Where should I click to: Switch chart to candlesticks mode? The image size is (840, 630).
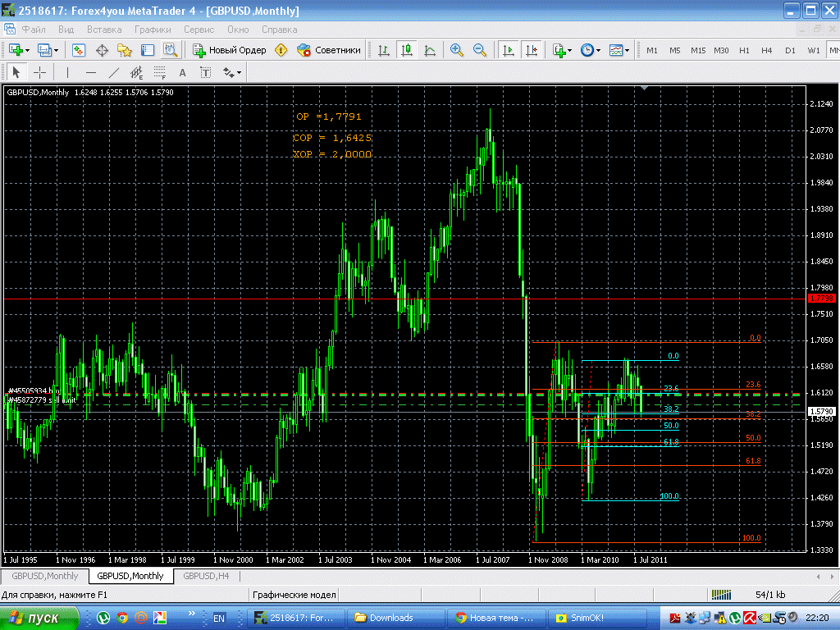tap(406, 50)
